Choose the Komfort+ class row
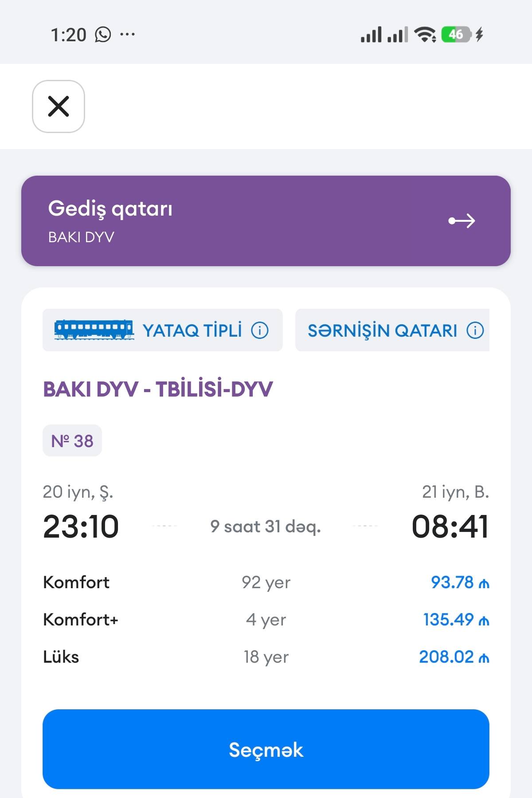This screenshot has height=798, width=532. [x=266, y=619]
